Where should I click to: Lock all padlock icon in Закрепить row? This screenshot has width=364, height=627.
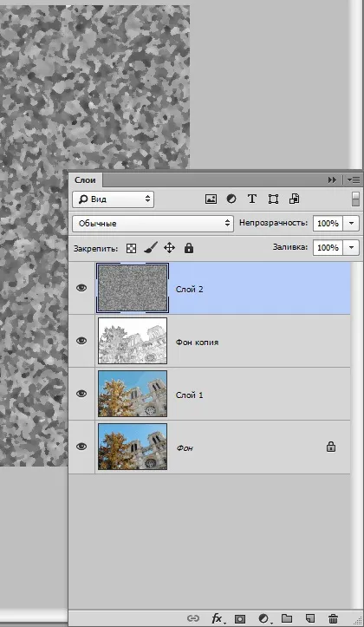pyautogui.click(x=189, y=248)
